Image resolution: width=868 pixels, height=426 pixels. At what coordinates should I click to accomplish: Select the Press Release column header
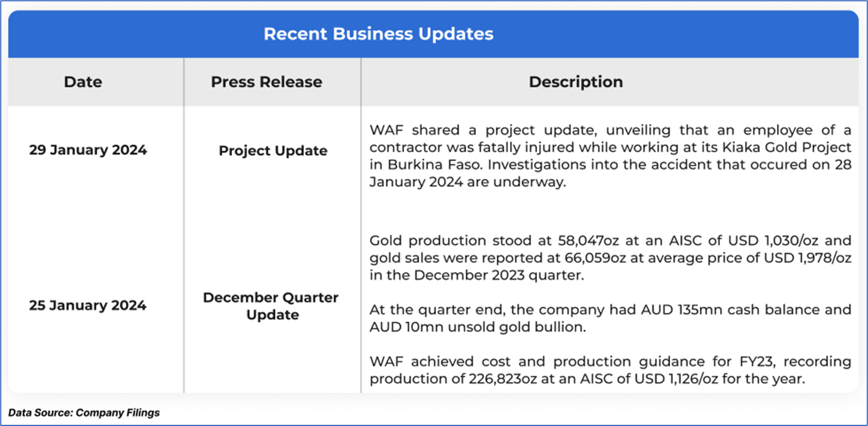pos(266,82)
